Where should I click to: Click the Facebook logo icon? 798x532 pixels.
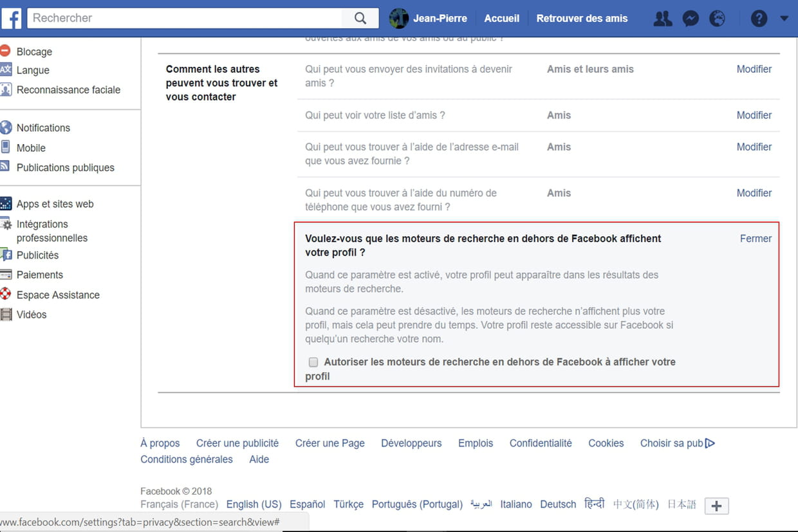(x=11, y=18)
